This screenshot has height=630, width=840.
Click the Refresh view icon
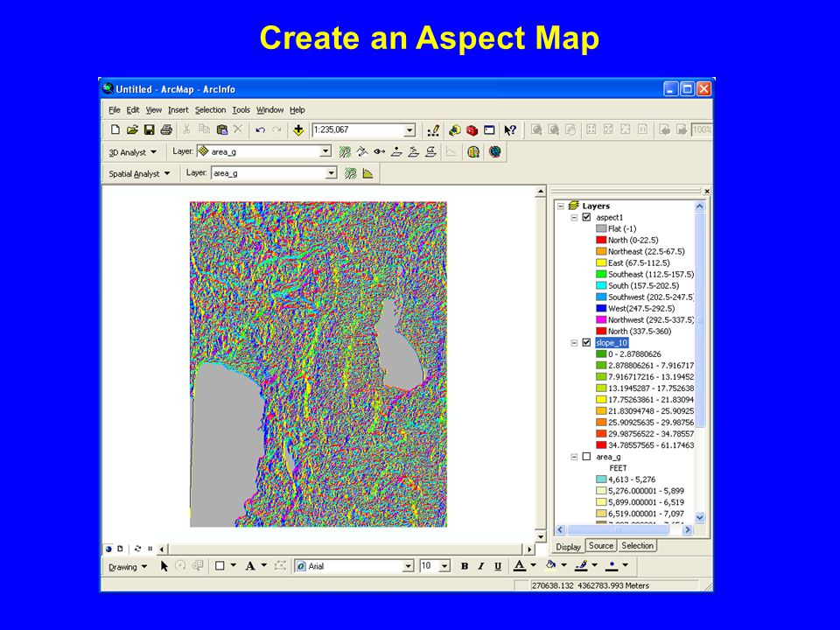[x=137, y=549]
